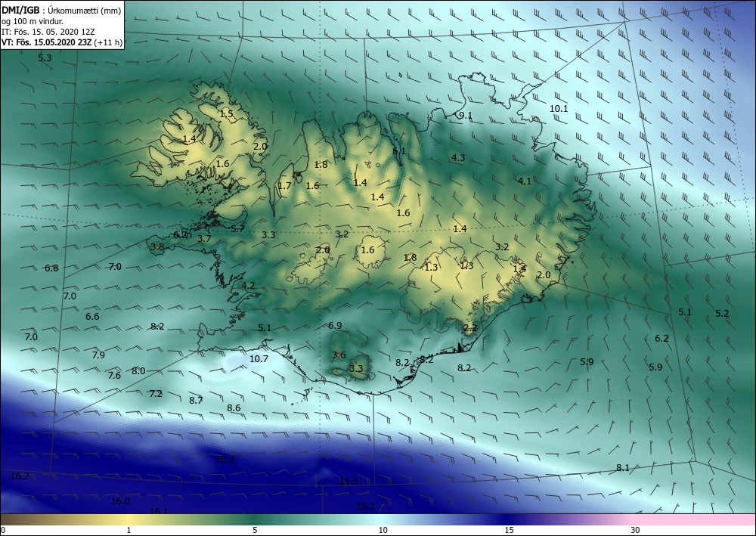This screenshot has width=756, height=536.
Task: Click the colour scale label 5
Action: pos(255,530)
